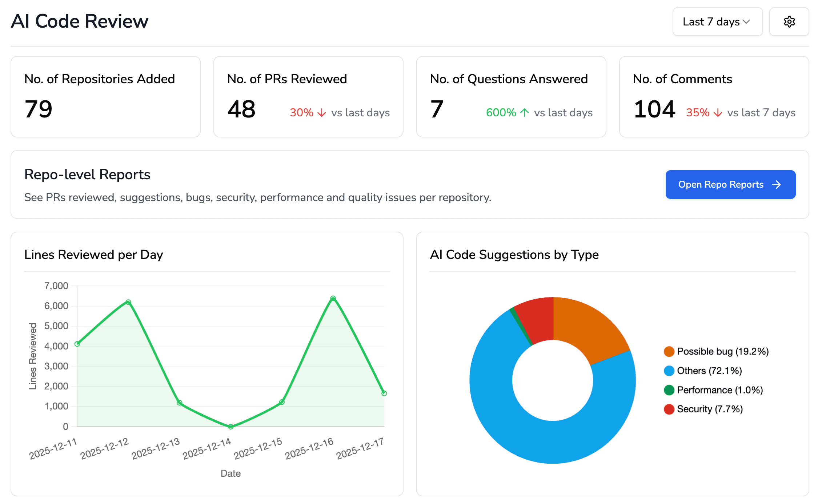This screenshot has height=504, width=818.
Task: Click the green up arrow in Questions Answered
Action: [x=524, y=113]
